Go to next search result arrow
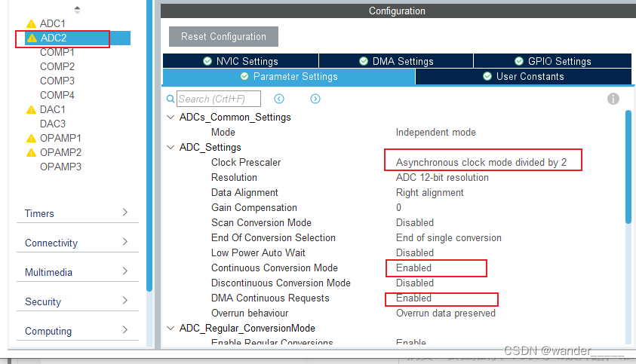This screenshot has height=364, width=636. [x=315, y=99]
